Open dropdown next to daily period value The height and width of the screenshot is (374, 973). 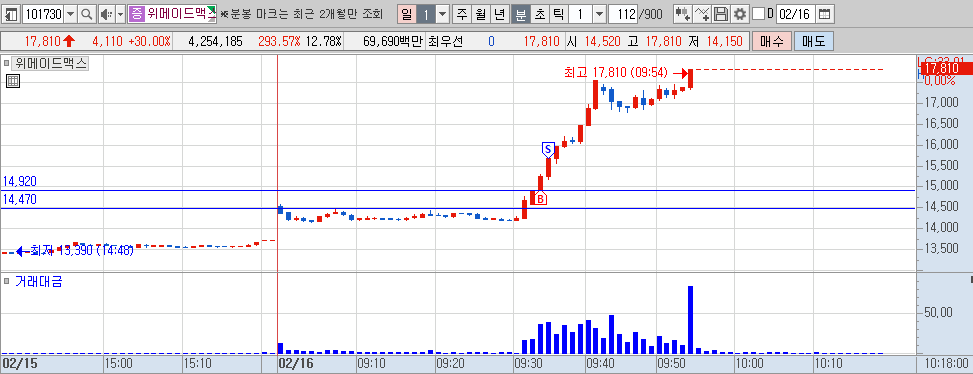[x=442, y=14]
